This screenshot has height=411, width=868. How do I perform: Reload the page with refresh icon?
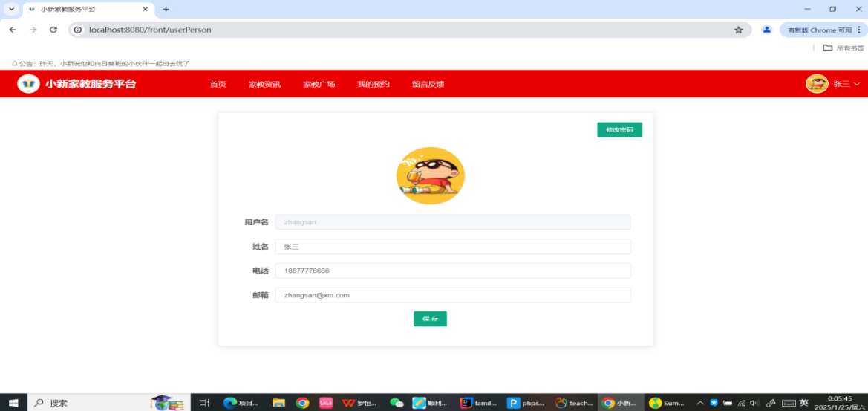(53, 30)
